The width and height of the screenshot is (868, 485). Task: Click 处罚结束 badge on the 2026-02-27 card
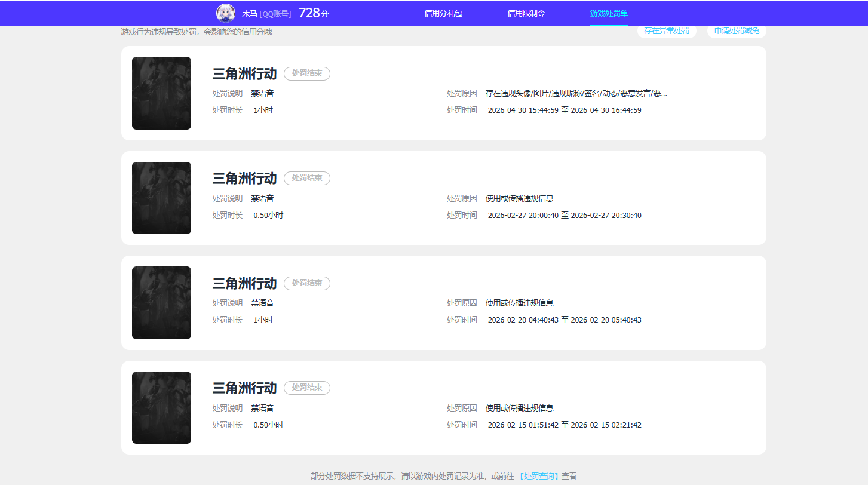pos(307,178)
